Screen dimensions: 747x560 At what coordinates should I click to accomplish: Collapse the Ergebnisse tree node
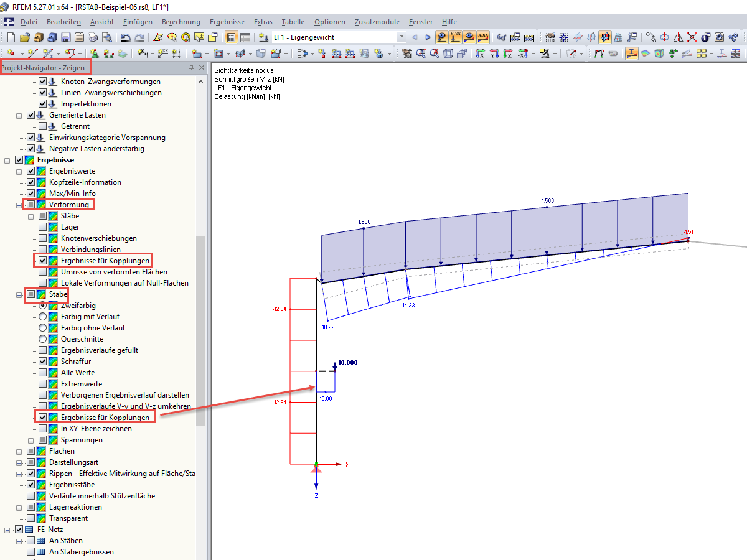click(x=7, y=160)
